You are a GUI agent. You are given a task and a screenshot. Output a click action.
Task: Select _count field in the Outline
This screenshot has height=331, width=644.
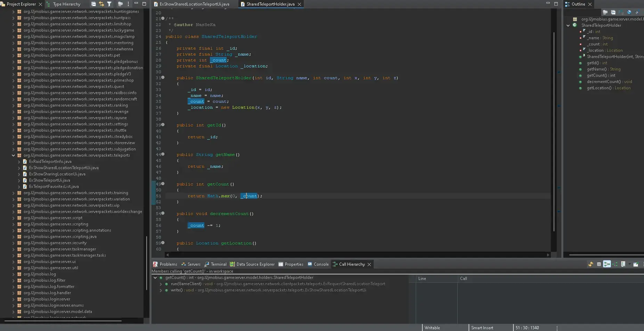click(x=597, y=44)
